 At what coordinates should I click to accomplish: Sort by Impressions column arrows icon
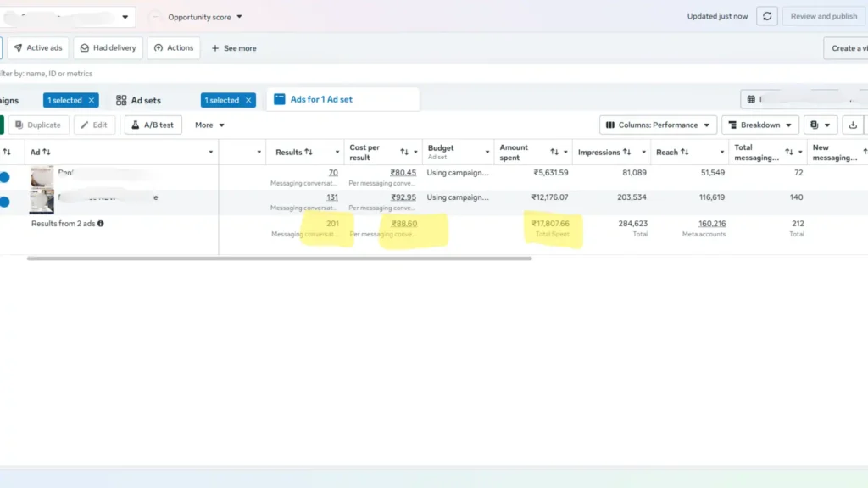626,152
